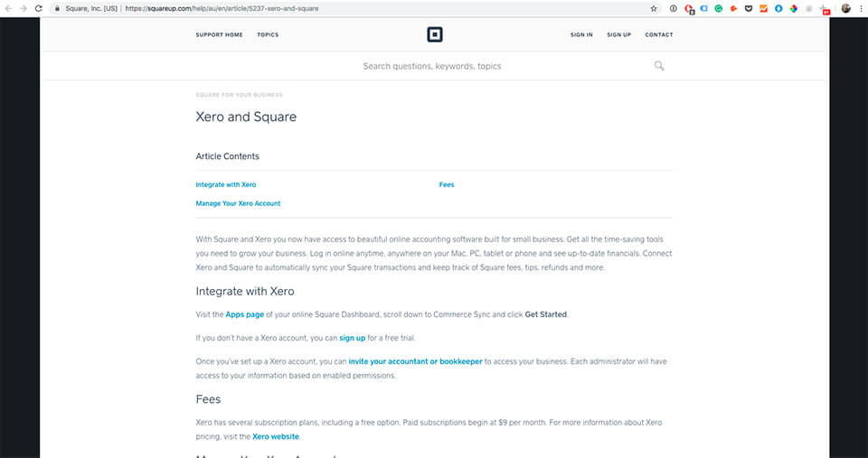Click the extension with red counter badge

coord(825,9)
